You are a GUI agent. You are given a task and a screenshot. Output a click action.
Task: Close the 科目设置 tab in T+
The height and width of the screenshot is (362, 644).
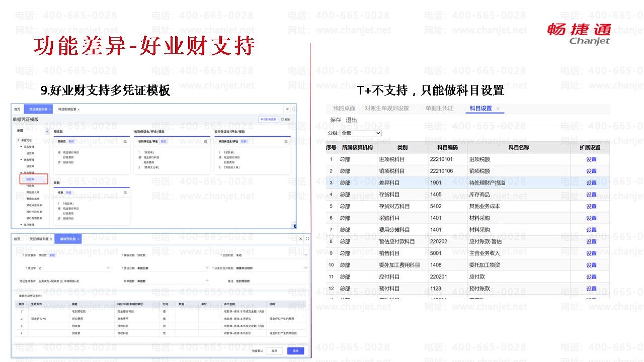point(498,109)
